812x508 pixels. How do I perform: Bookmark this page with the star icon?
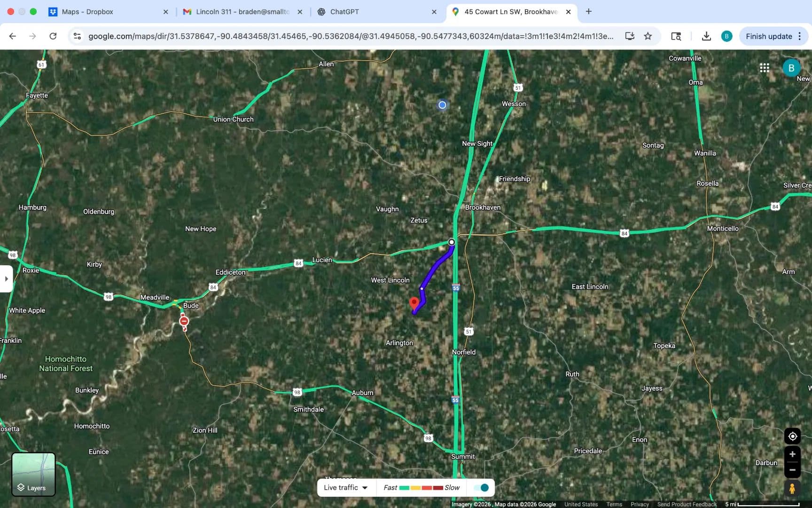coord(648,36)
